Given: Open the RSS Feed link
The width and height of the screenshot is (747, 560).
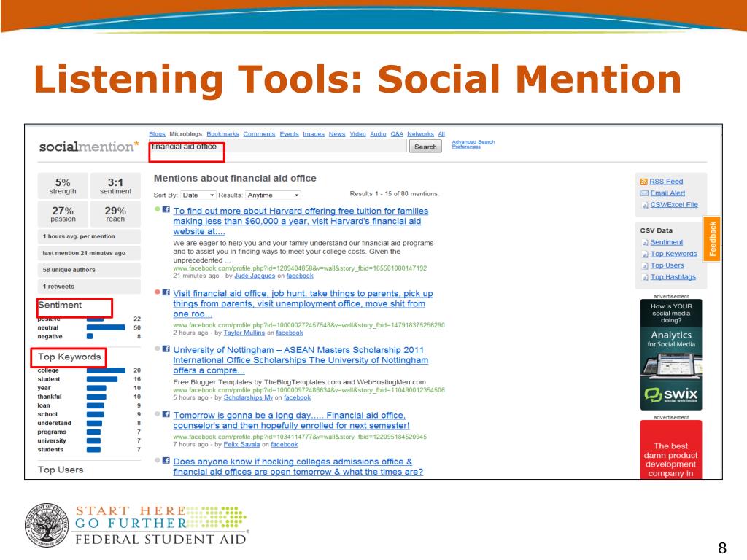Looking at the screenshot, I should click(x=666, y=182).
